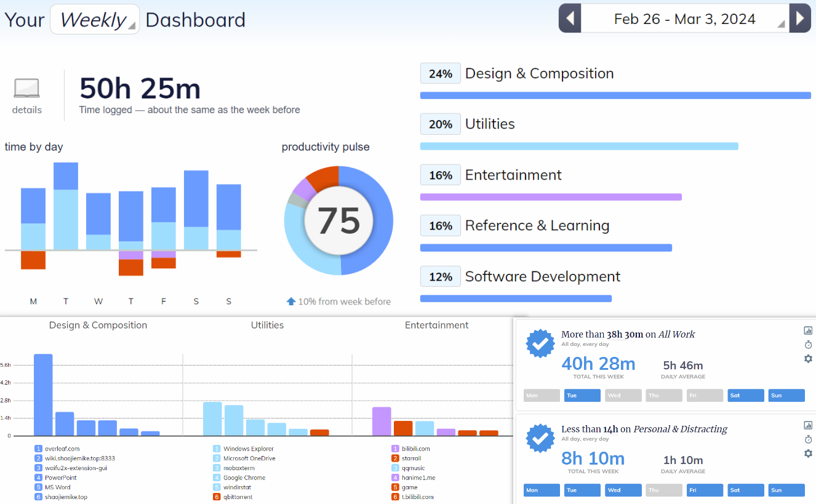Click stopwatch icon on All Work goal
816x504 pixels.
tap(808, 345)
